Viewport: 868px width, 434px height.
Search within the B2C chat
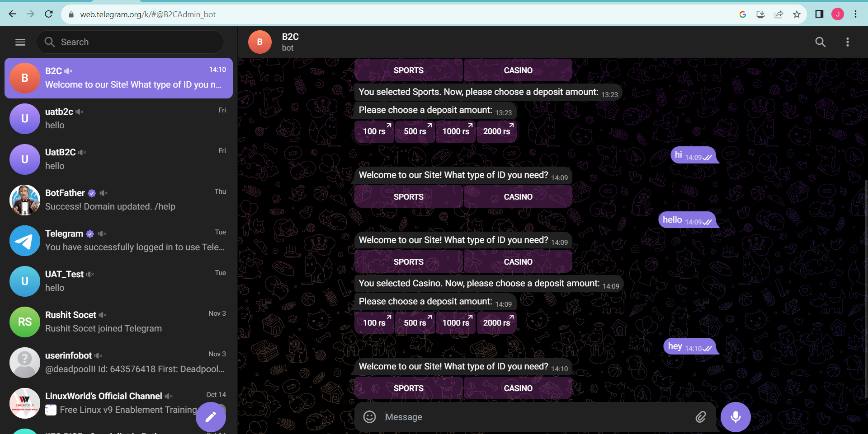820,42
